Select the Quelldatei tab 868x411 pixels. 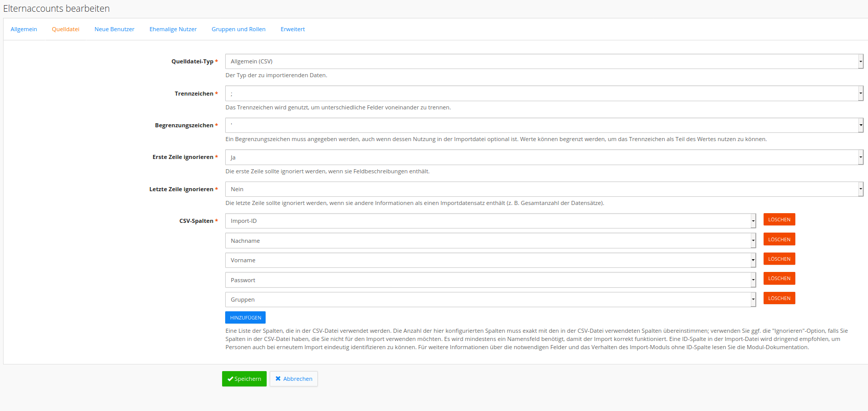pyautogui.click(x=66, y=29)
